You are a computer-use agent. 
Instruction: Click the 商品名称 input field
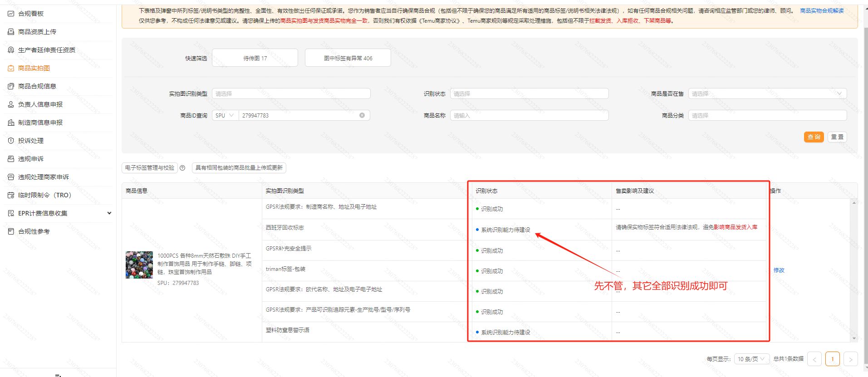pyautogui.click(x=529, y=115)
